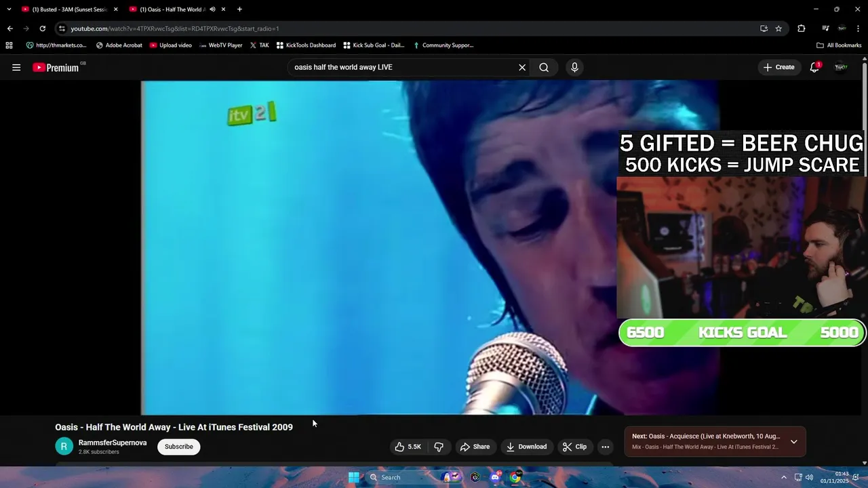Submit search with the magnifier button

tap(544, 67)
